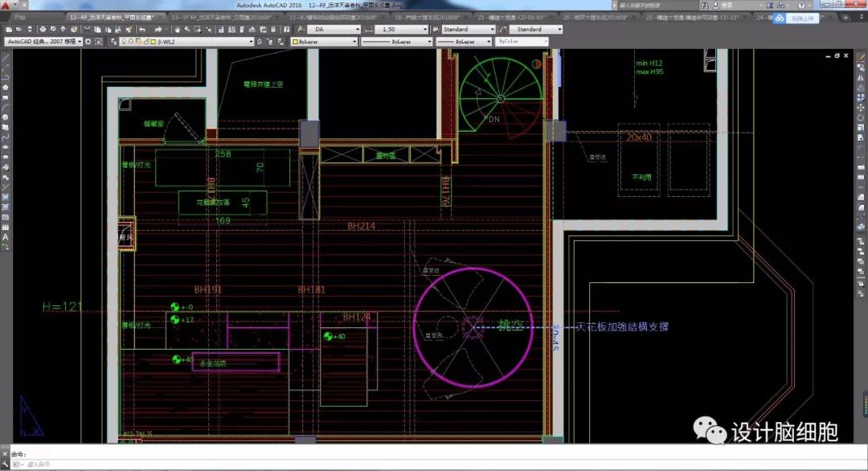The image size is (868, 471).
Task: Toggle layer on/off lightbulb for 3-WL2
Action: (x=123, y=41)
